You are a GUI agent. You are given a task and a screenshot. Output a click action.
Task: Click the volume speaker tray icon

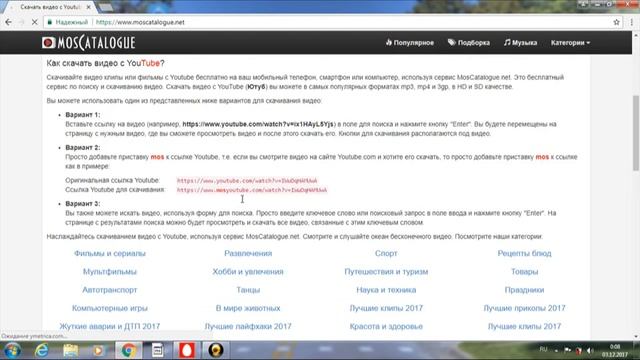pyautogui.click(x=590, y=350)
